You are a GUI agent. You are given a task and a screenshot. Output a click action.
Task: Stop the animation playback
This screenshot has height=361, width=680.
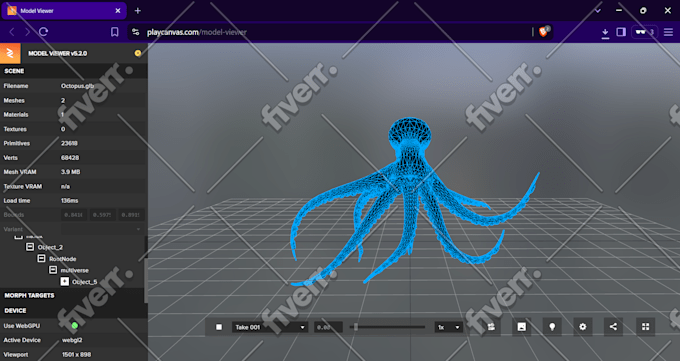pos(219,327)
